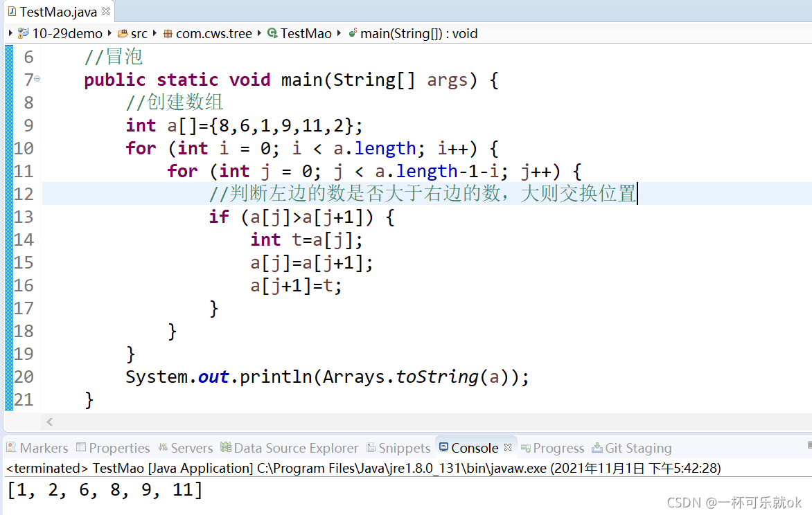Viewport: 812px width, 515px height.
Task: Open the Markers view via its icon
Action: (x=11, y=447)
